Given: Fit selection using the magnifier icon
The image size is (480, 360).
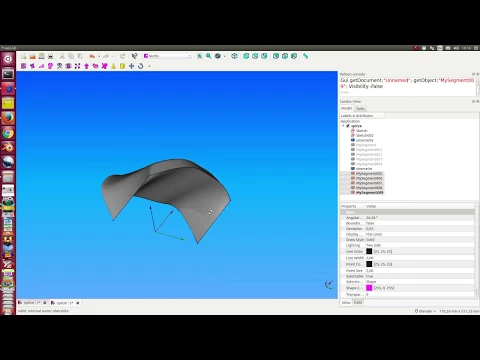Looking at the screenshot, I should 208,56.
